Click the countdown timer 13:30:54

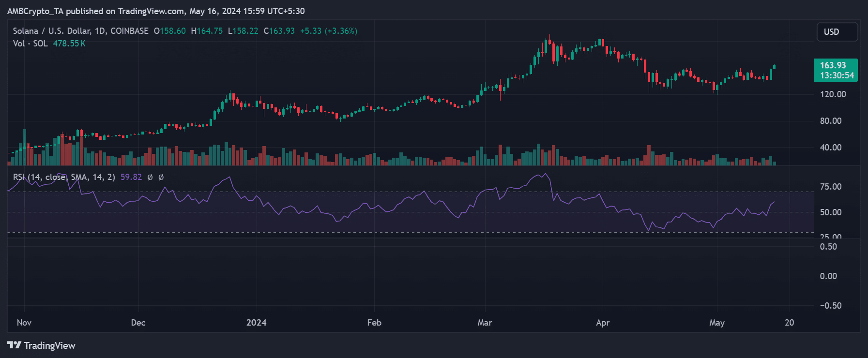pyautogui.click(x=837, y=75)
